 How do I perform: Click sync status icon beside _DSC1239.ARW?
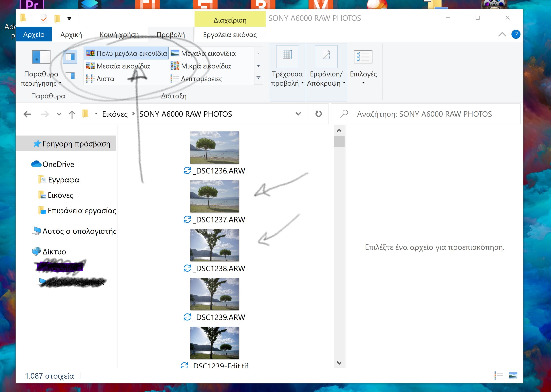[187, 317]
